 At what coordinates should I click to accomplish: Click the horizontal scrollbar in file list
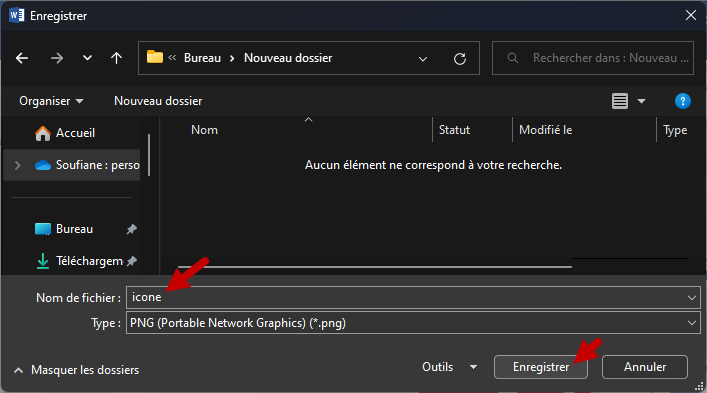tap(375, 267)
